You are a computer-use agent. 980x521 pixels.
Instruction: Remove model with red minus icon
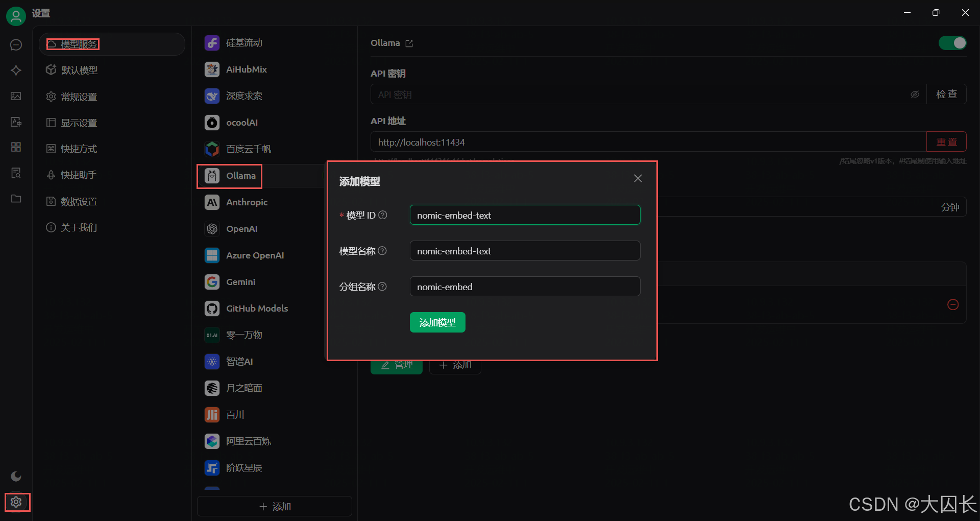pos(952,304)
